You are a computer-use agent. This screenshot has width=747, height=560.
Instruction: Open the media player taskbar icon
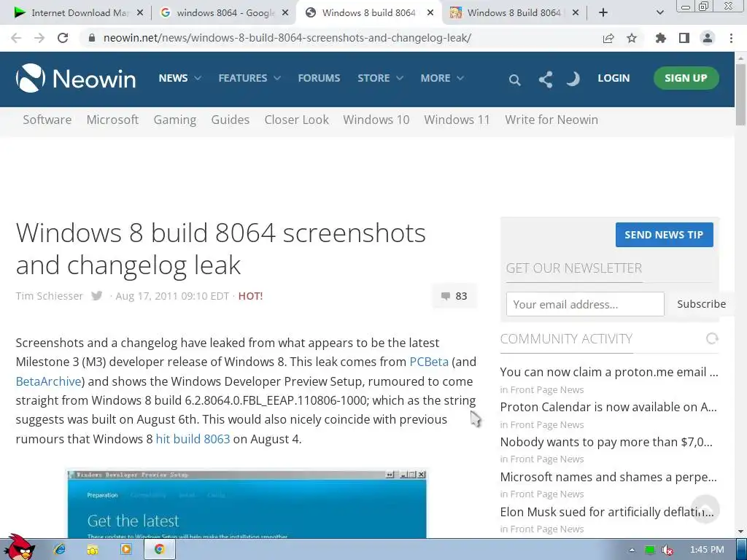coord(125,550)
